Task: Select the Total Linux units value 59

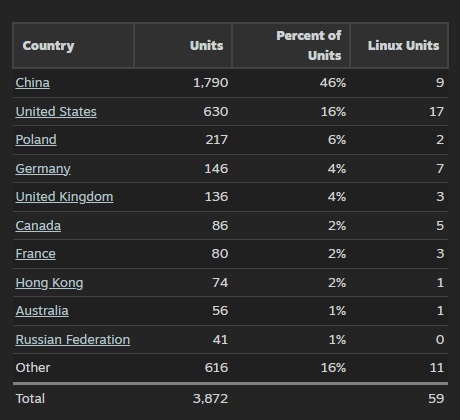Action: coord(436,399)
